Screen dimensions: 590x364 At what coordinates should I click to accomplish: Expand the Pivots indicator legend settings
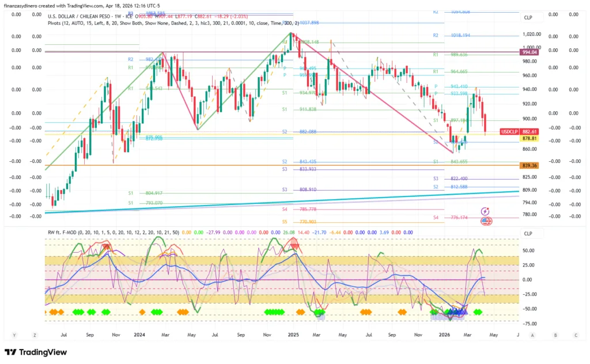click(x=173, y=23)
